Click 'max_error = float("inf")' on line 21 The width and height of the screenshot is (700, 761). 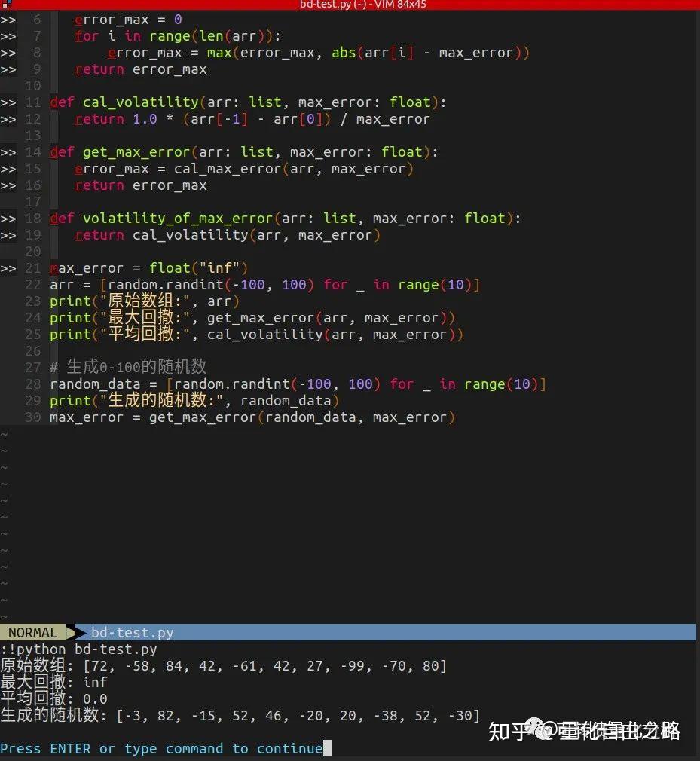point(148,268)
